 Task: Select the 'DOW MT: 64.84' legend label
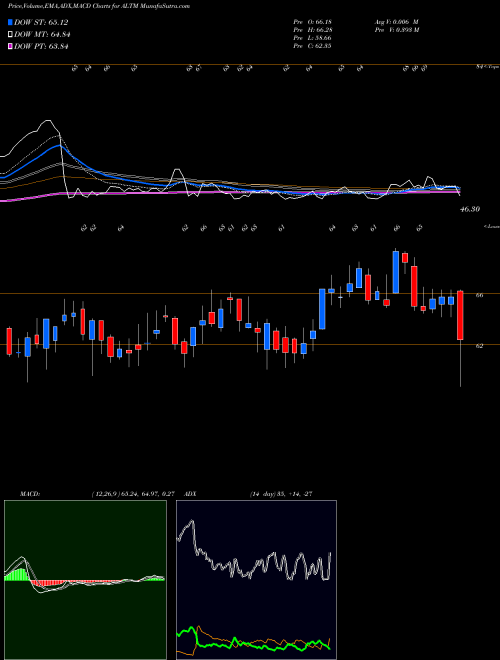(42, 35)
